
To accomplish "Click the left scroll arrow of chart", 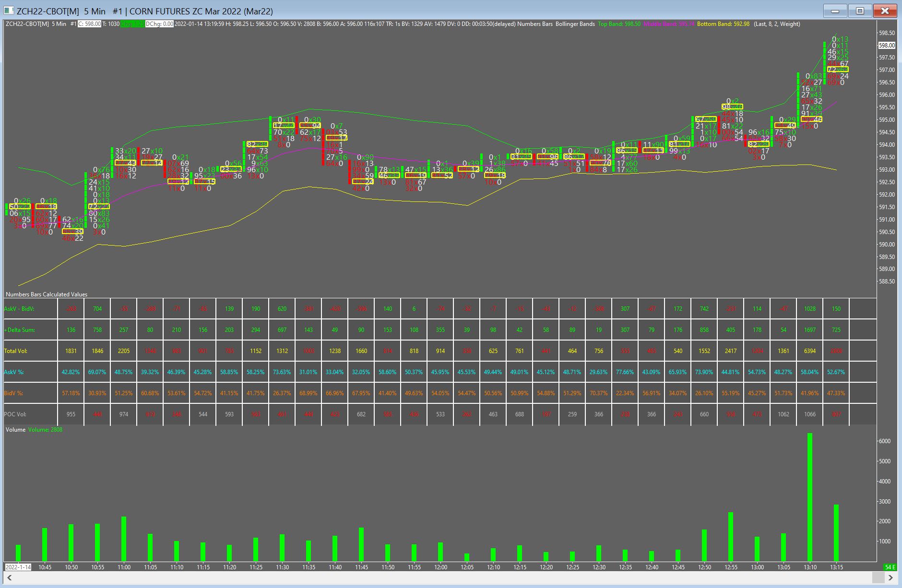I will 9,577.
